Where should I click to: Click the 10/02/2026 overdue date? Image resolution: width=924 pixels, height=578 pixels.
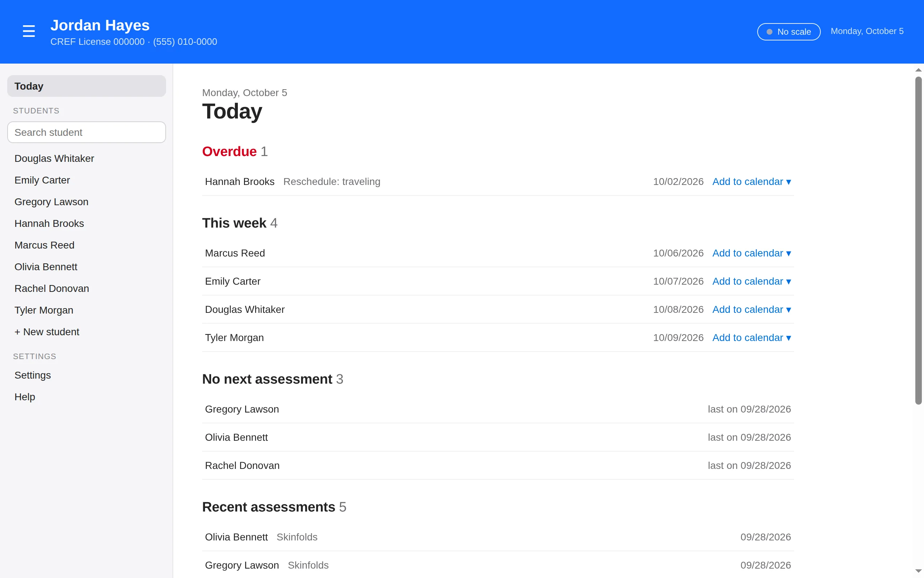coord(678,182)
